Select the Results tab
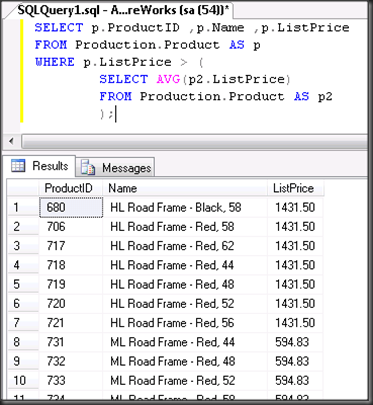373x405 pixels. point(39,165)
